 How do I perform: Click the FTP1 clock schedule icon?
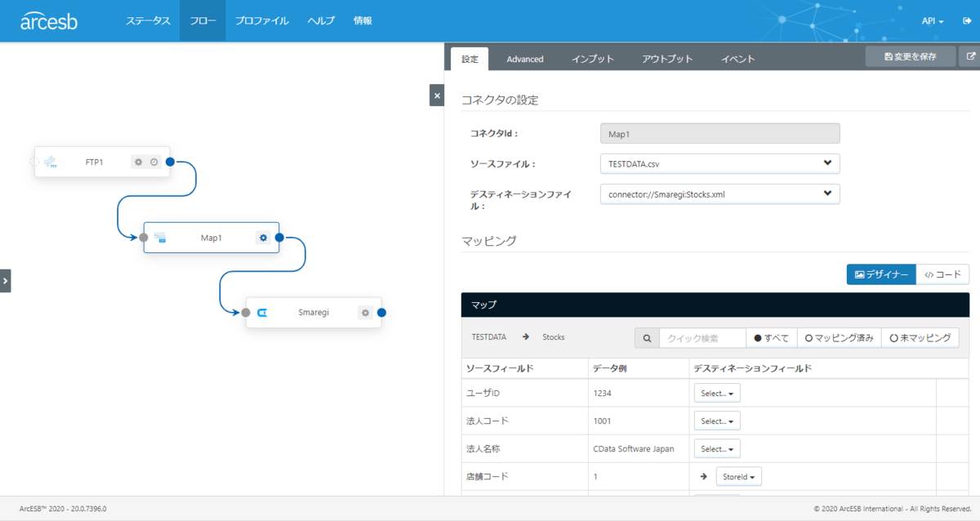tap(154, 163)
